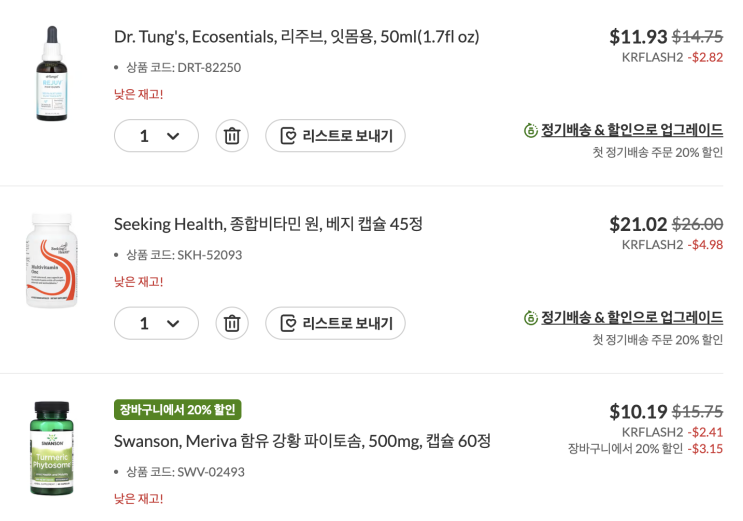Click subscription icon beside Dr. Tung's upgrade link
Image resolution: width=743 pixels, height=521 pixels.
click(x=531, y=131)
